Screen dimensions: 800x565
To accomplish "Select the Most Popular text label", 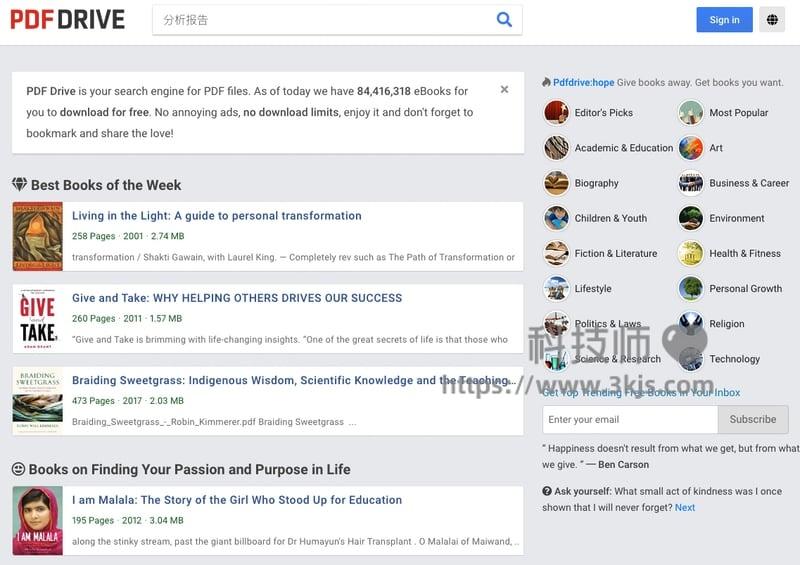I will point(738,113).
